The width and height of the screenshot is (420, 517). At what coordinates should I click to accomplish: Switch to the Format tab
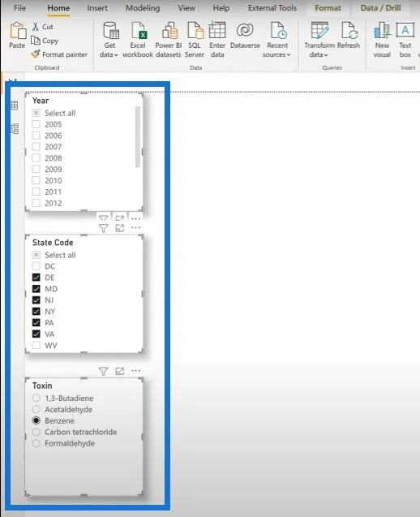click(x=328, y=8)
